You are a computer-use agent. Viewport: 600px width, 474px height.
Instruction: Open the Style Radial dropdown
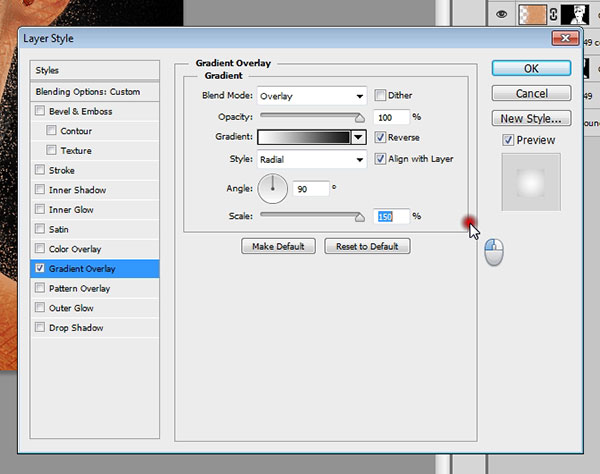coord(312,159)
